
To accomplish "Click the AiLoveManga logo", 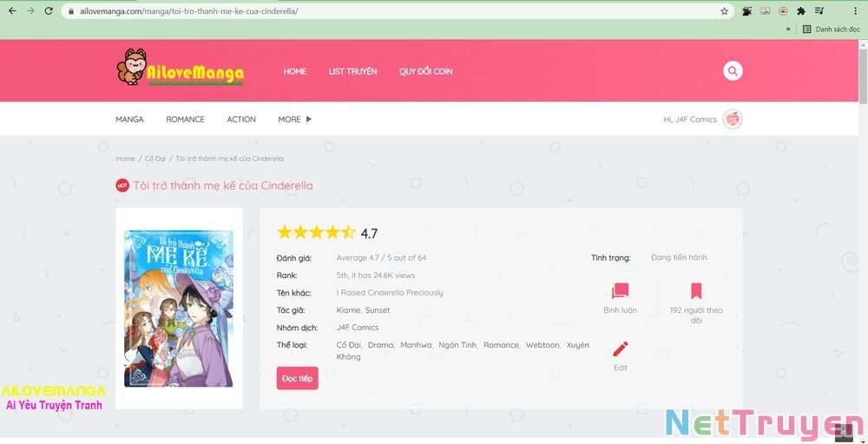I will tap(181, 70).
